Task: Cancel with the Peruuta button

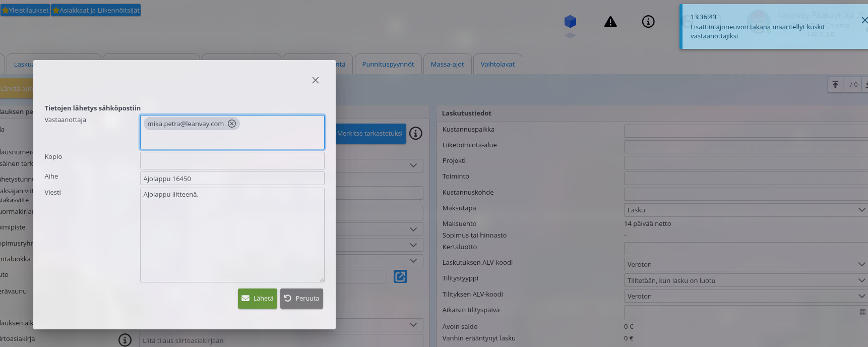Action: (301, 298)
